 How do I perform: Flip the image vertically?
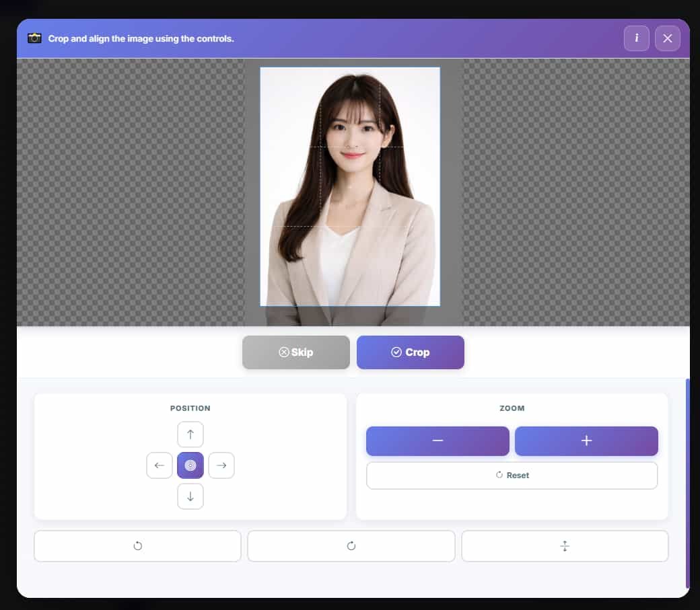[x=564, y=545]
